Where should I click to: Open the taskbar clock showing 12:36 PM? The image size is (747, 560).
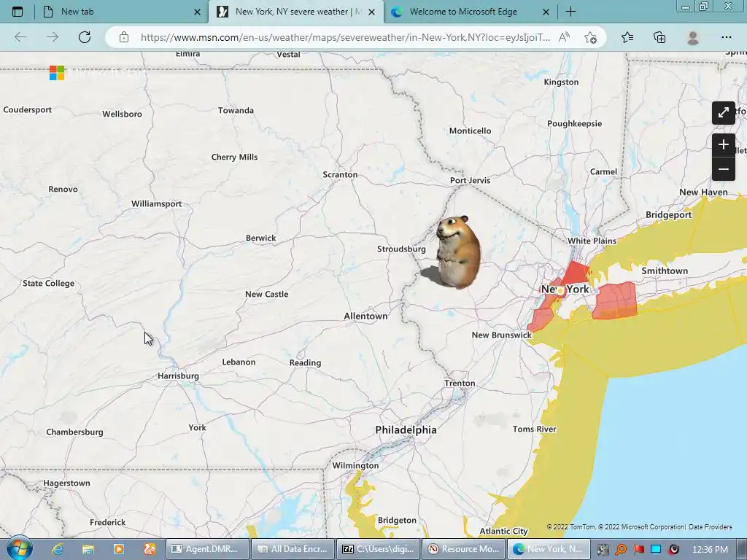[x=710, y=550]
